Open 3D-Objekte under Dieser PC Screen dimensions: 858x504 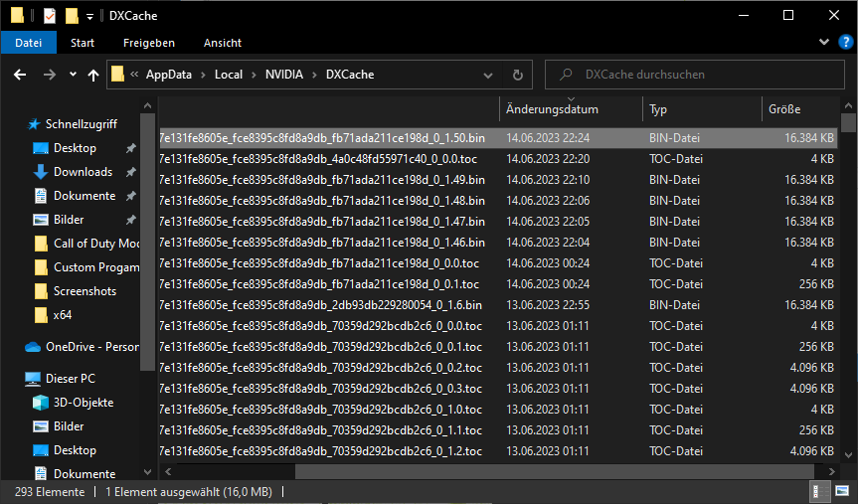tap(84, 403)
